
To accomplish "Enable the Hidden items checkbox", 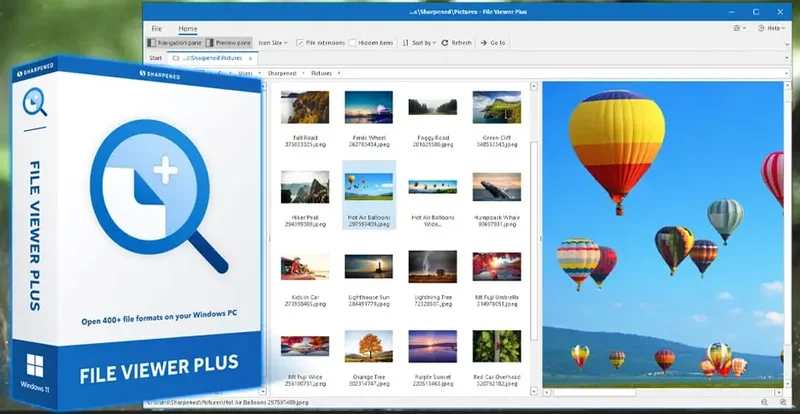I will [353, 43].
